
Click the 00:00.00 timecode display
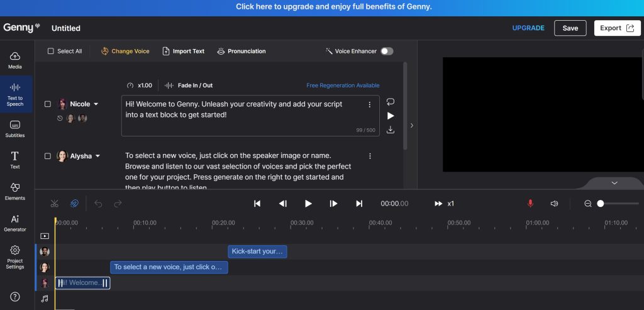[x=394, y=204]
